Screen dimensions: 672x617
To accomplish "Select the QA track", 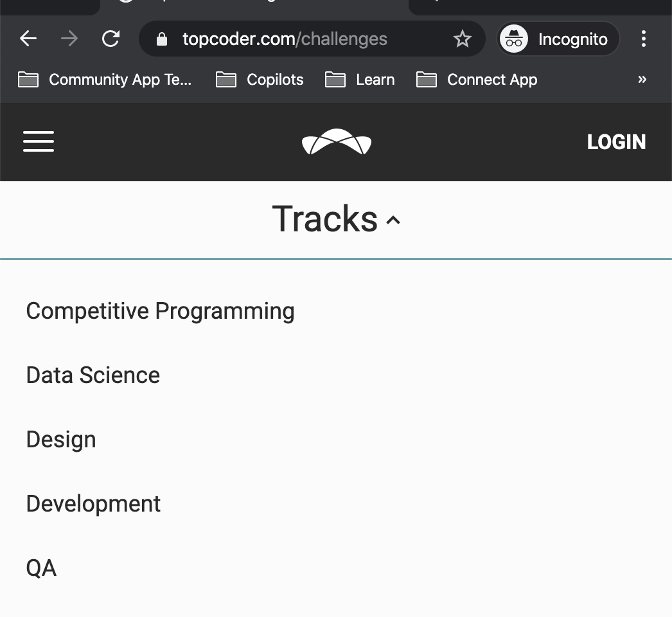I will 41,568.
